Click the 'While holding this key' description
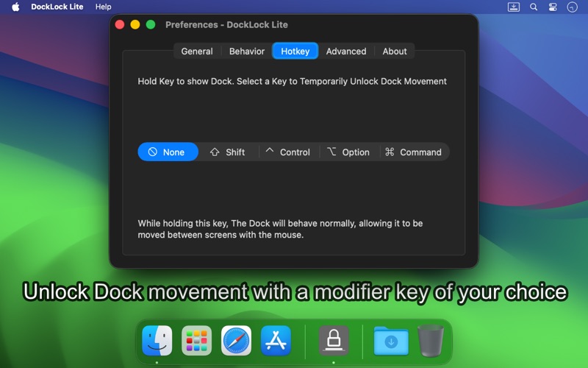 280,229
